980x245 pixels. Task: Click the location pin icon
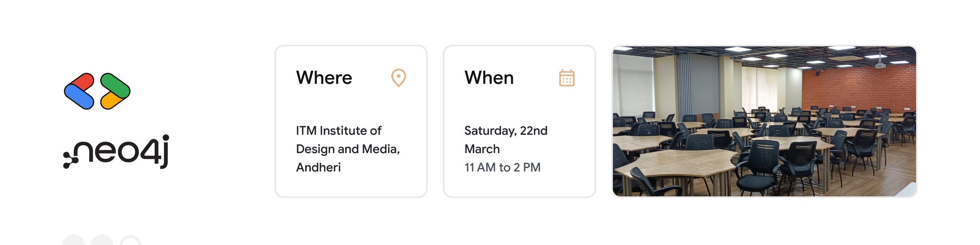click(x=399, y=78)
